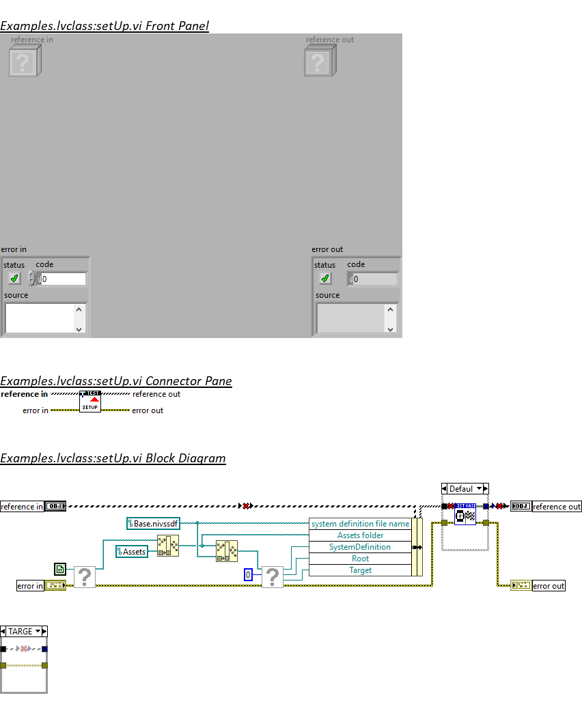The height and width of the screenshot is (728, 582).
Task: Click the Assets path constant
Action: point(132,552)
